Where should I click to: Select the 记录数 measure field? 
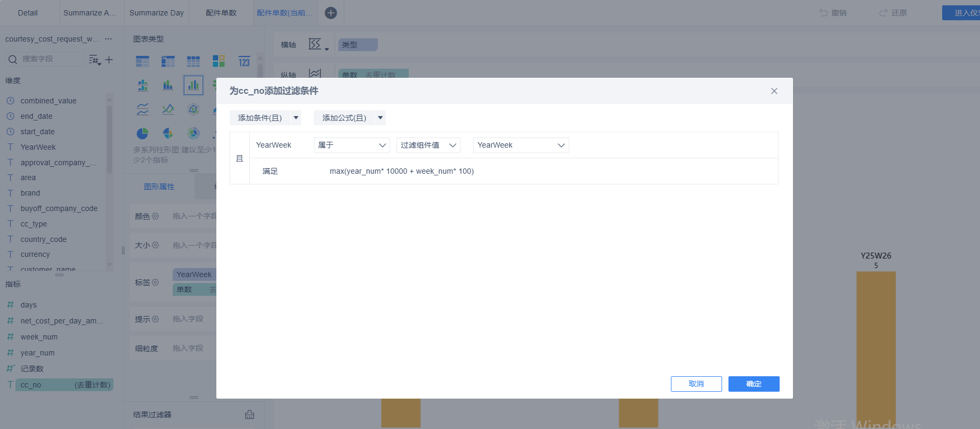coord(32,369)
